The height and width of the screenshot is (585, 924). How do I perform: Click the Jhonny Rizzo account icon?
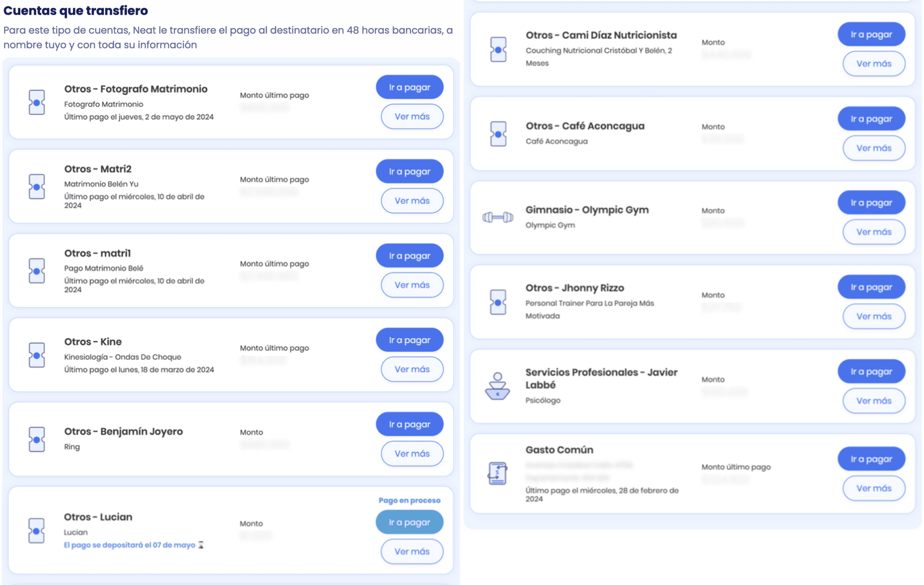coord(498,302)
